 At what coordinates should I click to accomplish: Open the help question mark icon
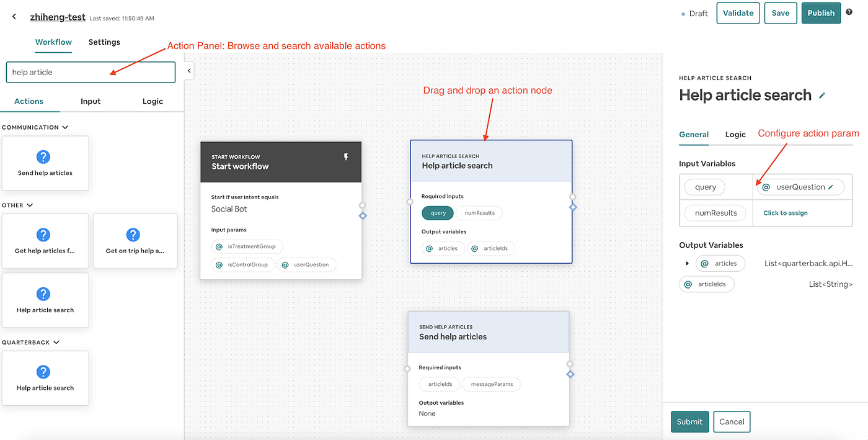(x=849, y=12)
